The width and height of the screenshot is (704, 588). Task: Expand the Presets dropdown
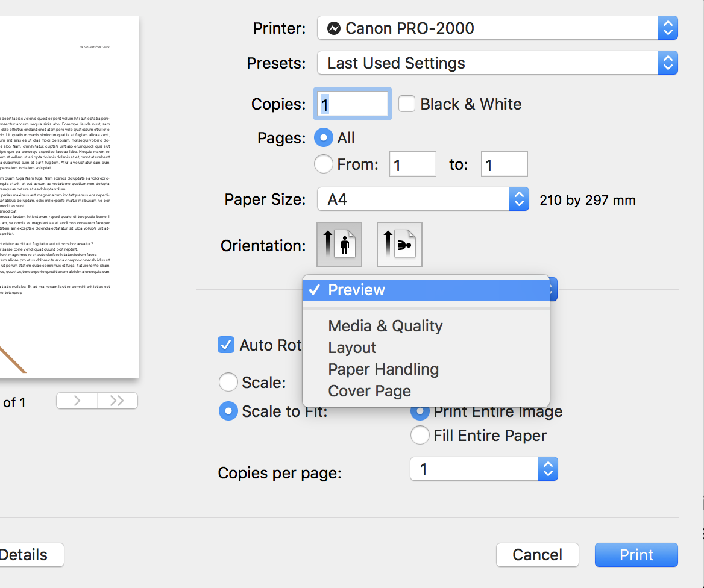point(497,63)
